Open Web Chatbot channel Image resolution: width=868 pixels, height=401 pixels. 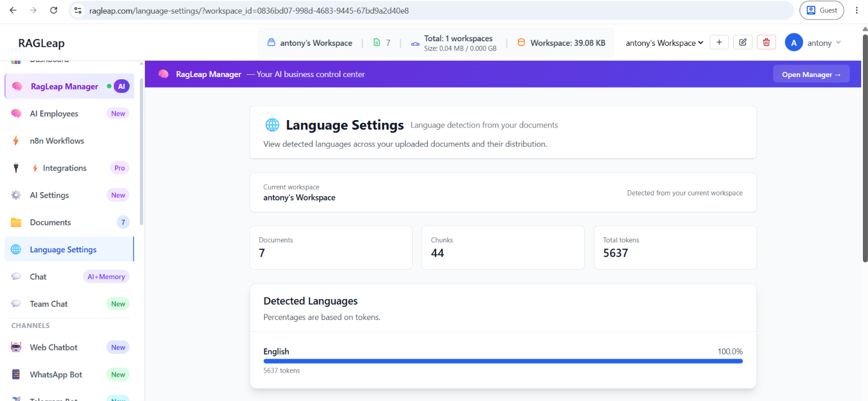tap(69, 347)
